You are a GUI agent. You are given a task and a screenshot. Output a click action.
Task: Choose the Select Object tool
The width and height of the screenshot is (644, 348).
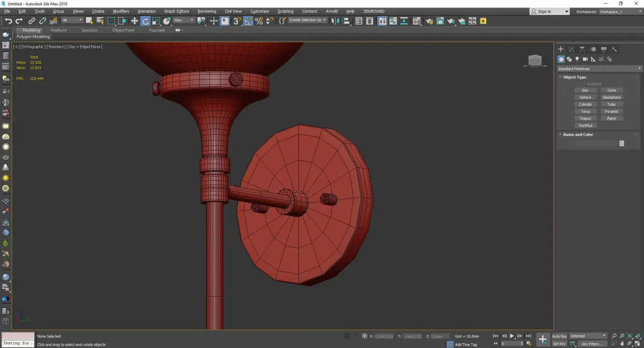pos(90,21)
